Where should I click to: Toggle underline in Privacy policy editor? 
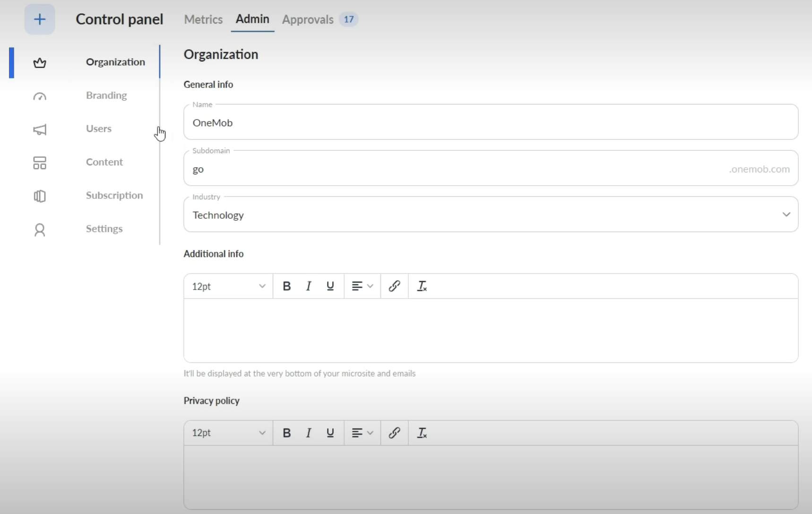point(330,433)
